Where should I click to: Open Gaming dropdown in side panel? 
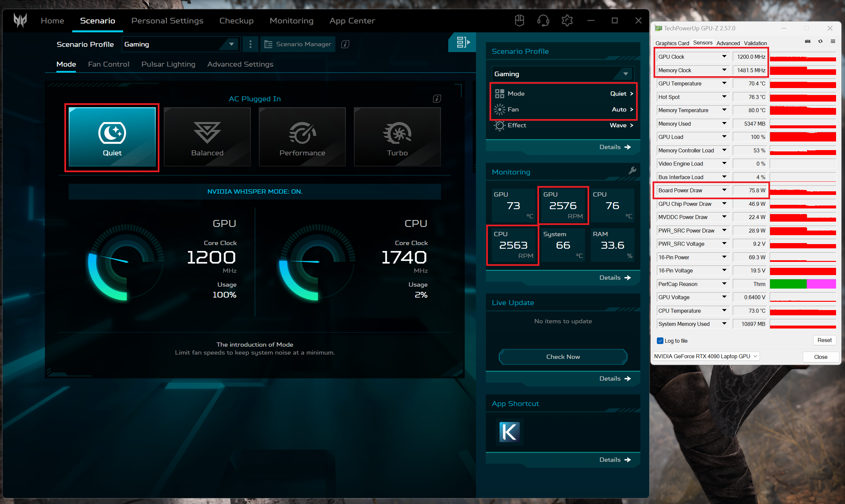[563, 74]
